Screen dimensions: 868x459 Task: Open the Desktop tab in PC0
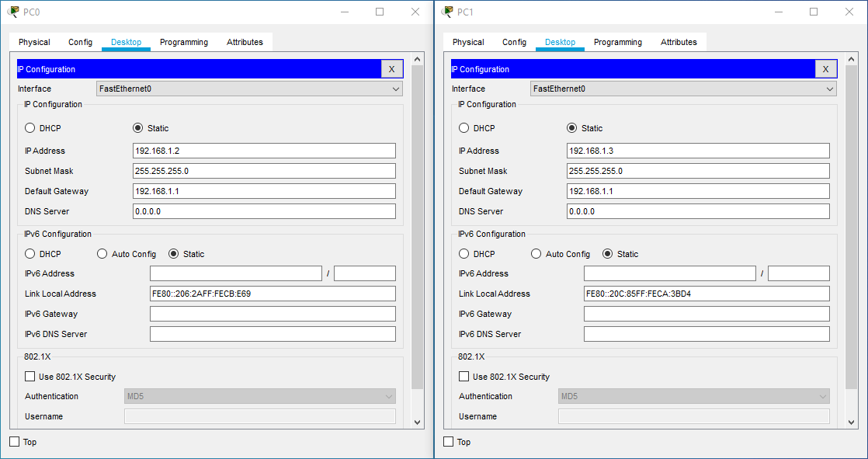click(x=127, y=42)
